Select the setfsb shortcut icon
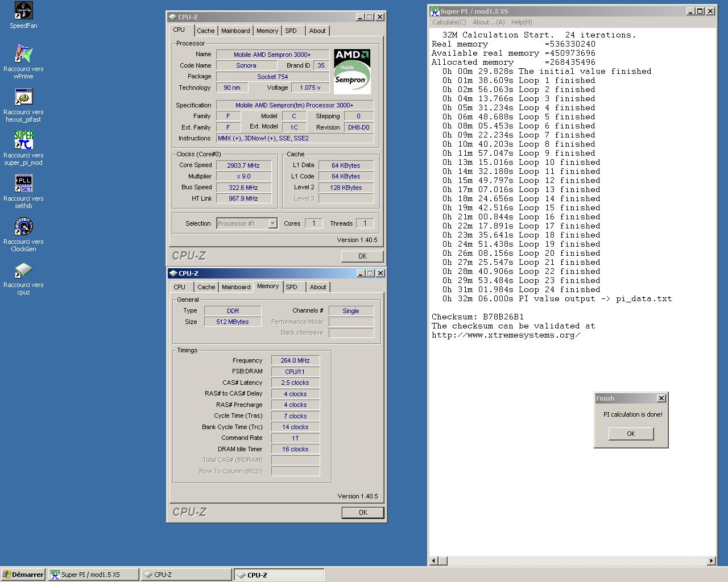728x582 pixels. point(23,184)
